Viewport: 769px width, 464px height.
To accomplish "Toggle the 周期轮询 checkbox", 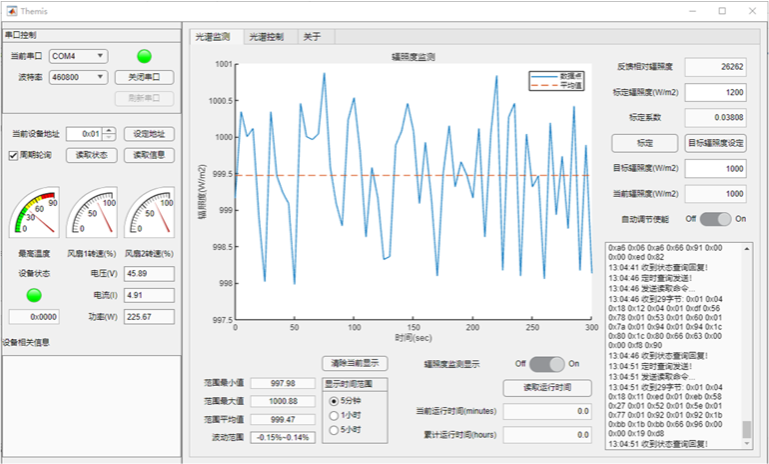I will 13,155.
